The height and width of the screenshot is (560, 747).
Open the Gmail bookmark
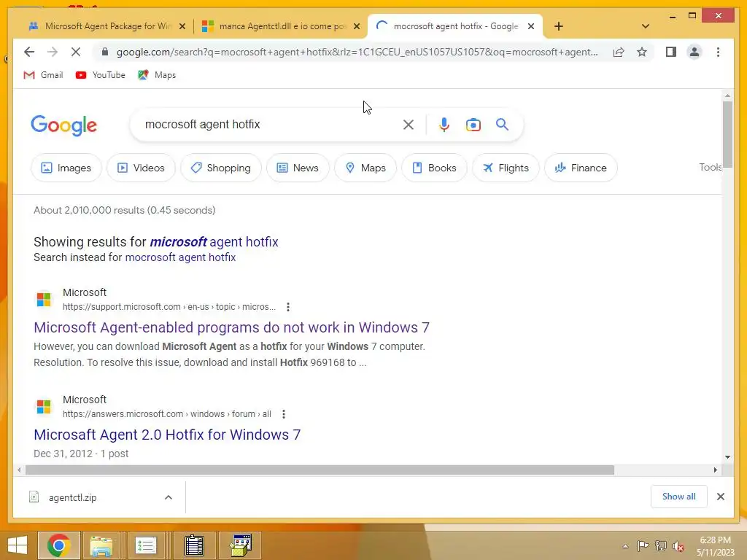[43, 75]
